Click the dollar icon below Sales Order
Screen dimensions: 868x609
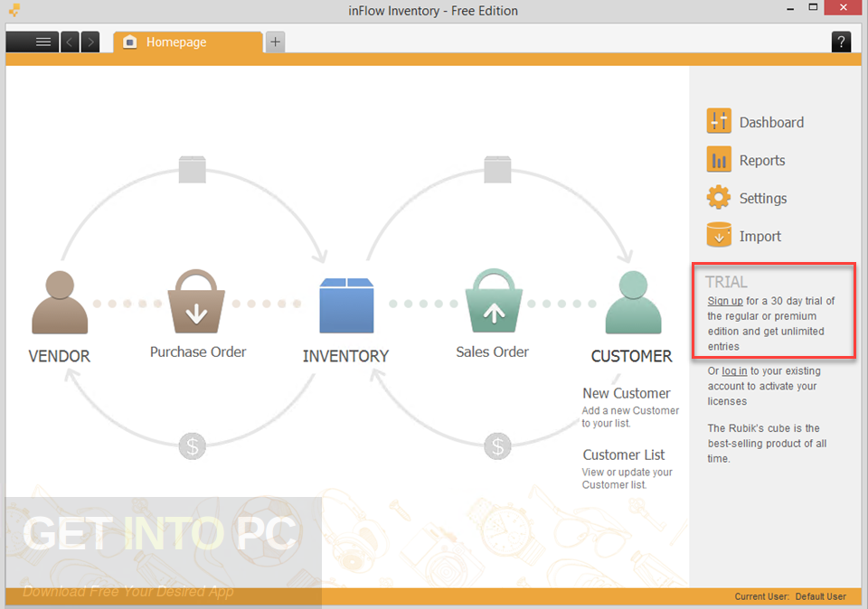497,445
